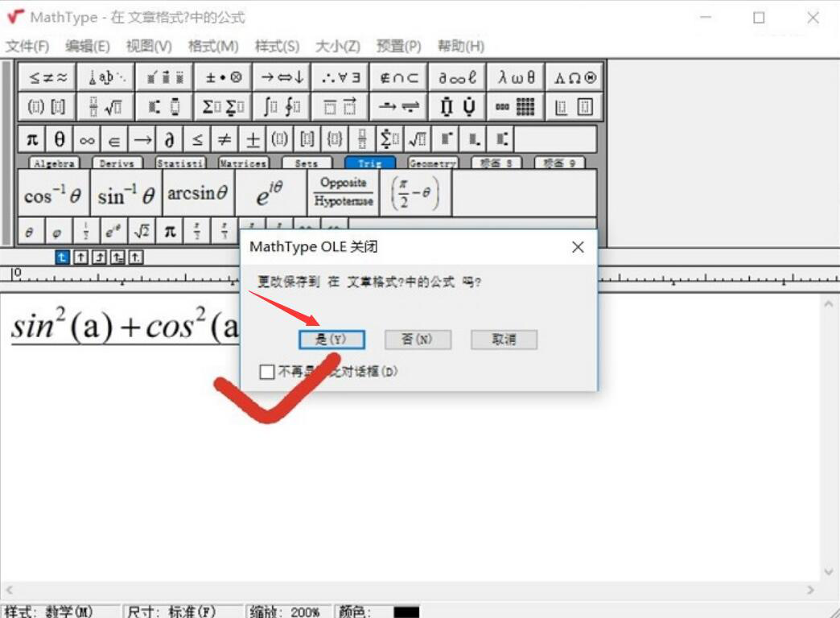The height and width of the screenshot is (618, 840).
Task: Open logical symbols palette (∴∀∃)
Action: (340, 78)
